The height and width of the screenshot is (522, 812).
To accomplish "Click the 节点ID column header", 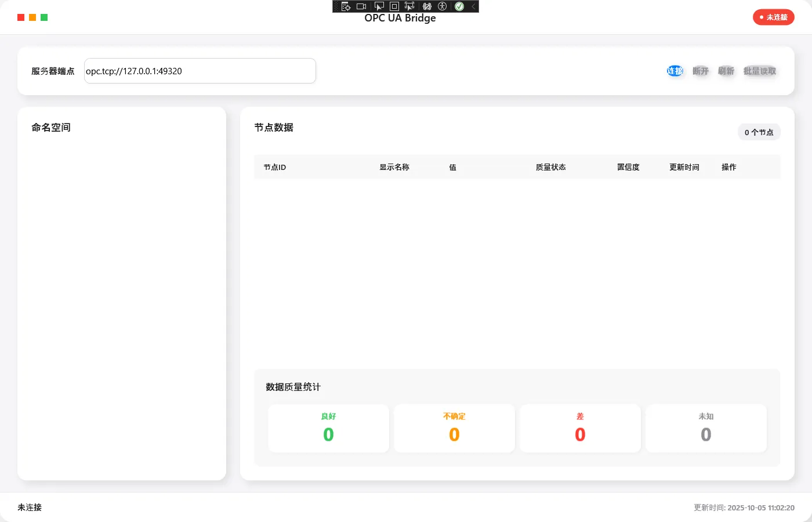I will pyautogui.click(x=275, y=167).
